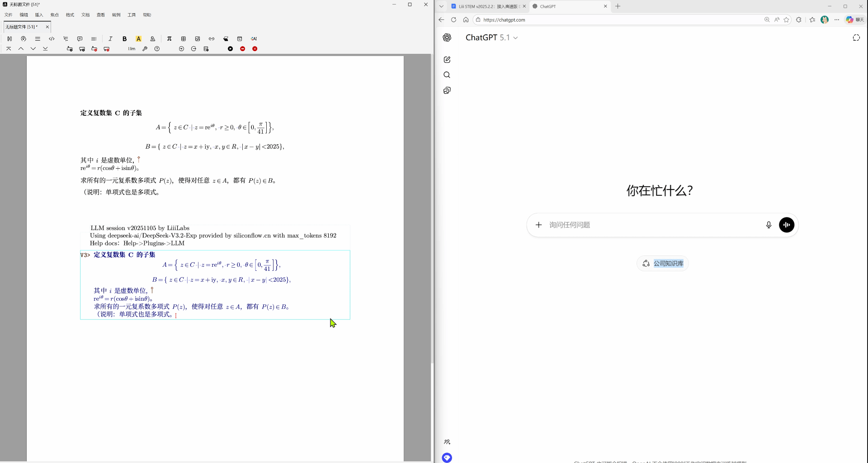The width and height of the screenshot is (868, 463).
Task: Open the 插入 menu
Action: click(39, 15)
